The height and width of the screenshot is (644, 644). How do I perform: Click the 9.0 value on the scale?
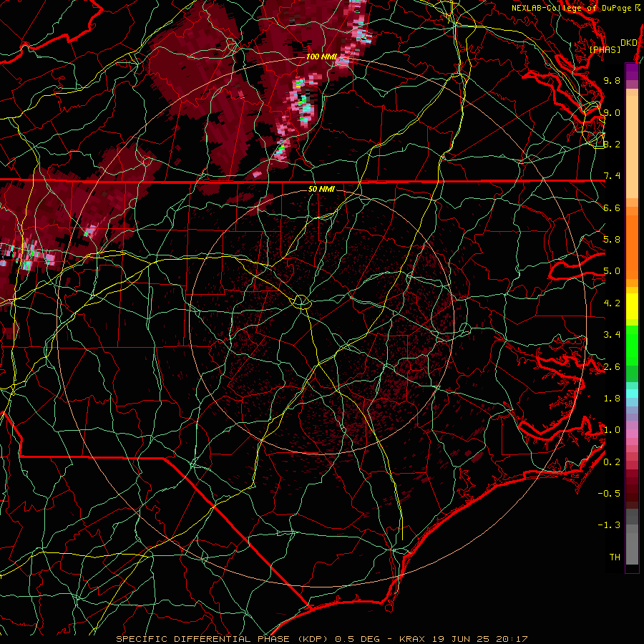(612, 112)
